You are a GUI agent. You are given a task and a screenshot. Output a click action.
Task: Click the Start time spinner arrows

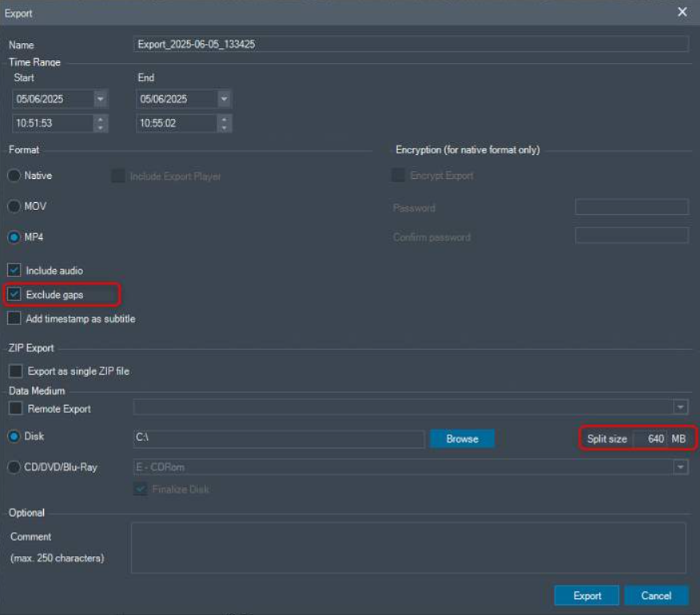point(100,124)
